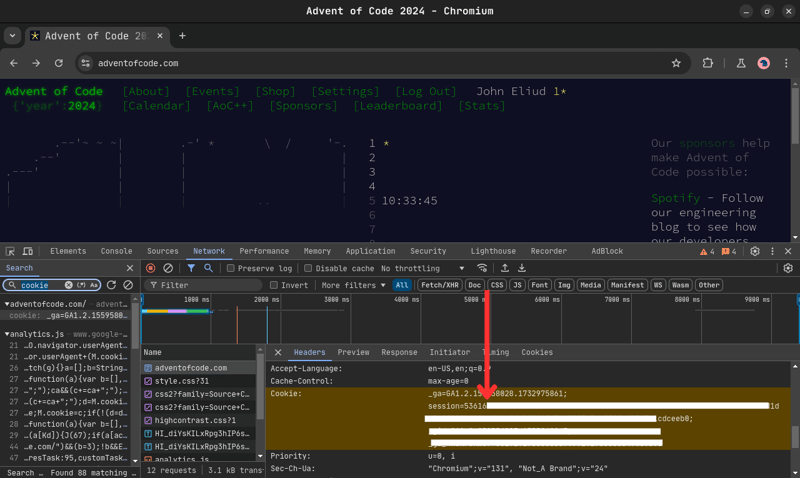
Task: Filter requests by Fetch/XHR type
Action: (439, 285)
